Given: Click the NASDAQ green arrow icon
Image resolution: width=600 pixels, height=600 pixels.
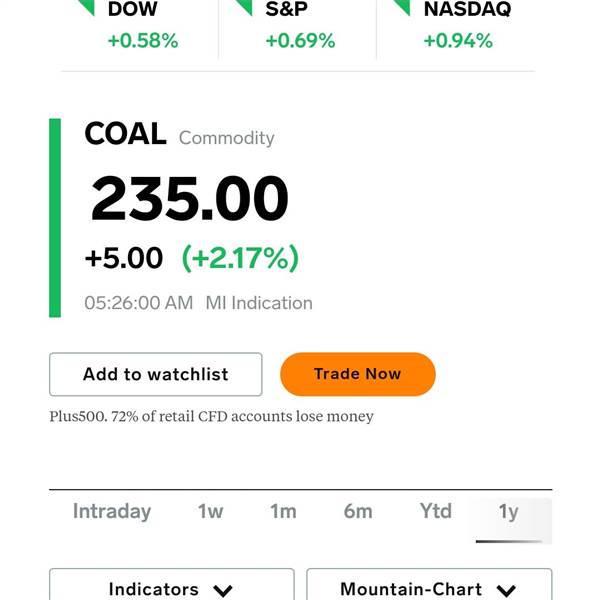Looking at the screenshot, I should (x=402, y=8).
